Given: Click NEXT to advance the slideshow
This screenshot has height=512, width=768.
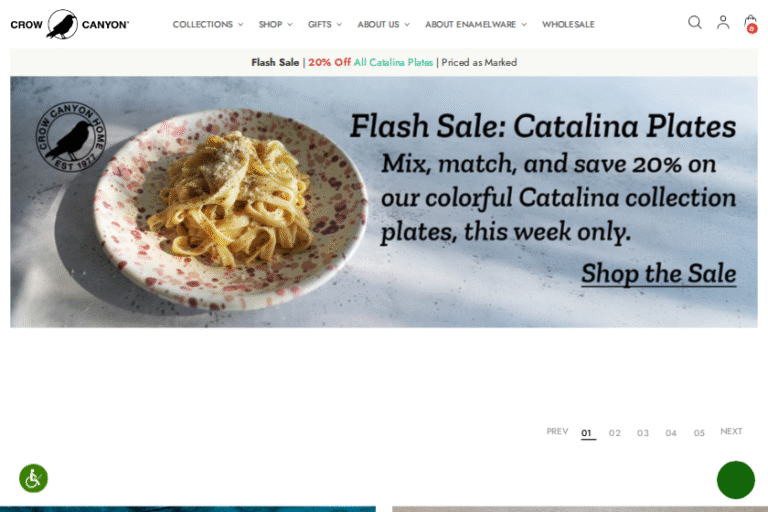Looking at the screenshot, I should click(x=731, y=432).
